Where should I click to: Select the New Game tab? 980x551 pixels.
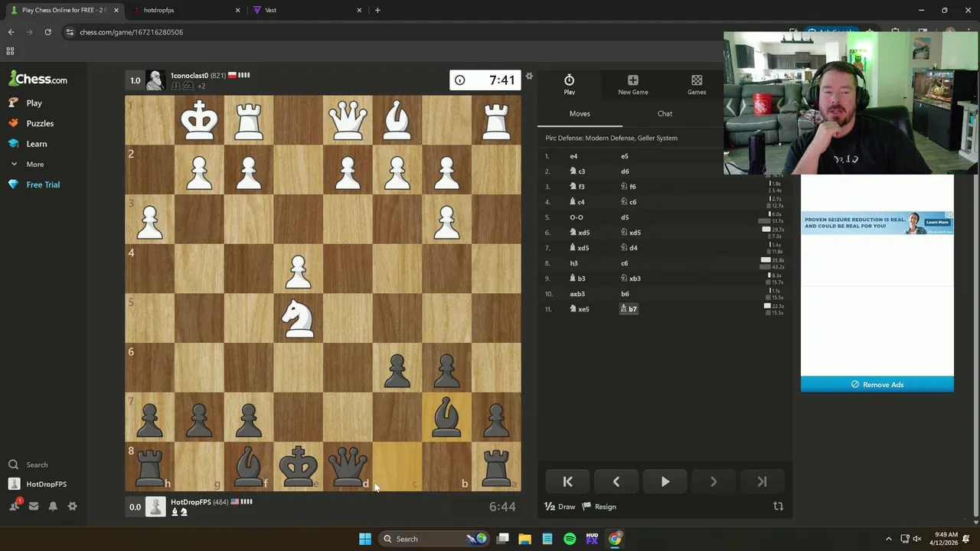tap(632, 85)
